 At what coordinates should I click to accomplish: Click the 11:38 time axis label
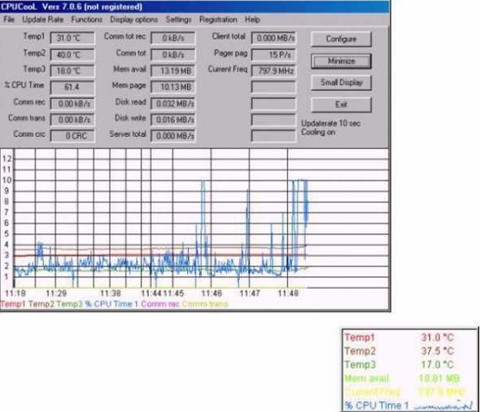pyautogui.click(x=110, y=293)
